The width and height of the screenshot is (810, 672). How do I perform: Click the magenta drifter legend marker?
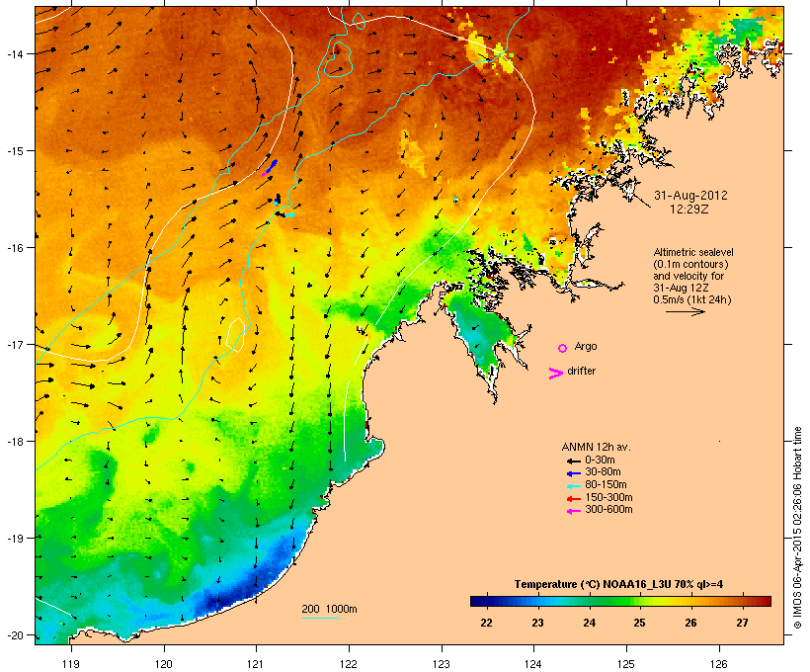click(x=555, y=374)
